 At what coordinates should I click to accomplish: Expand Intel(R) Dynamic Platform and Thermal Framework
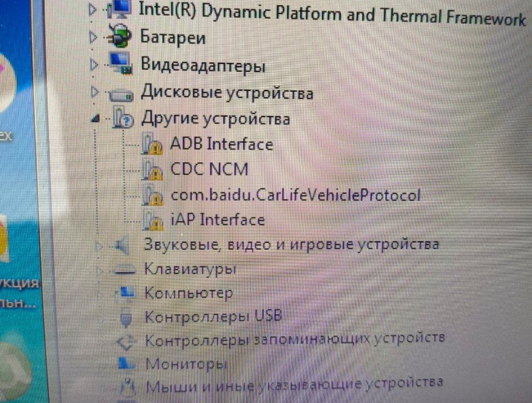(x=92, y=10)
